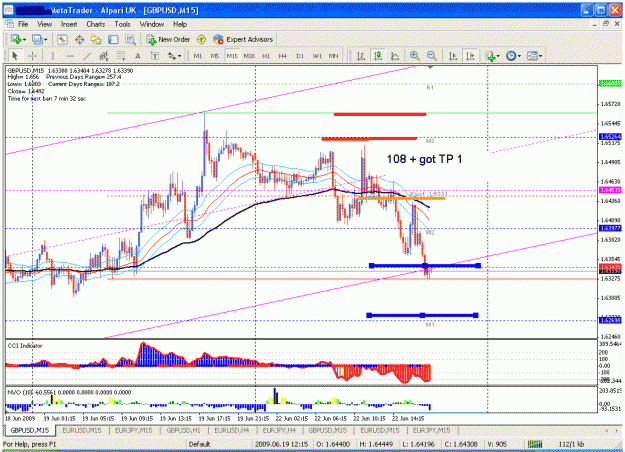625x452 pixels.
Task: Expand the Templates dropdown arrow
Action: [540, 56]
